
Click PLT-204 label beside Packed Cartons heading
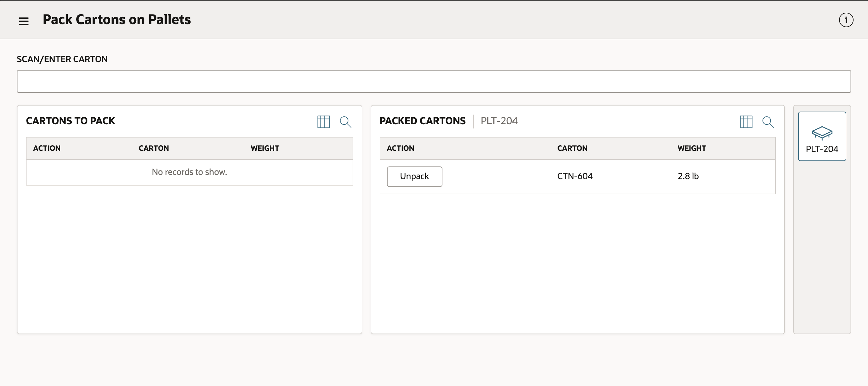tap(499, 121)
